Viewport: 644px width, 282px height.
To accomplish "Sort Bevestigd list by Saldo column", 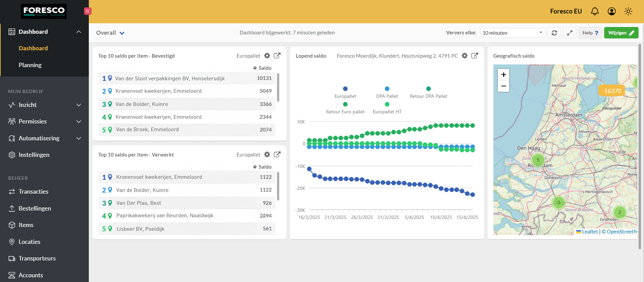I will [262, 68].
